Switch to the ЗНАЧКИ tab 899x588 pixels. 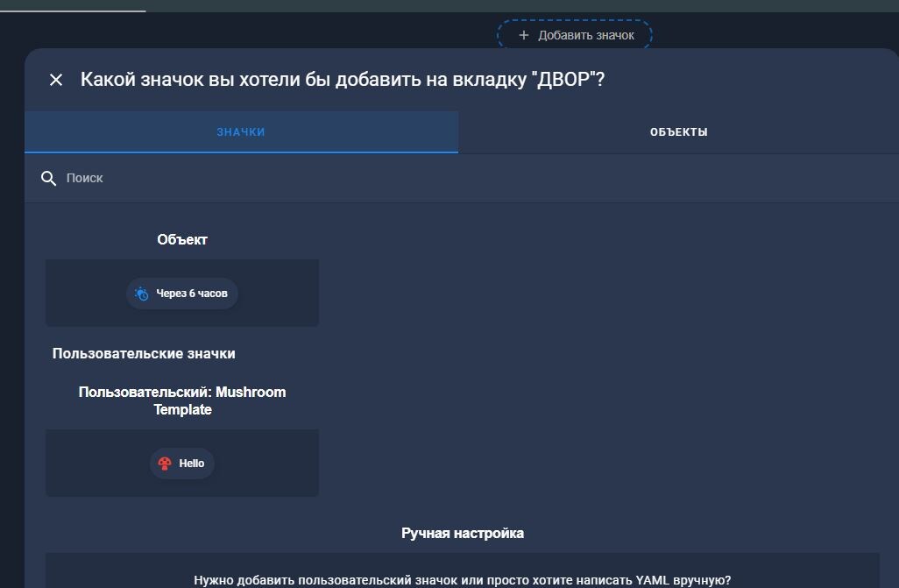[241, 132]
